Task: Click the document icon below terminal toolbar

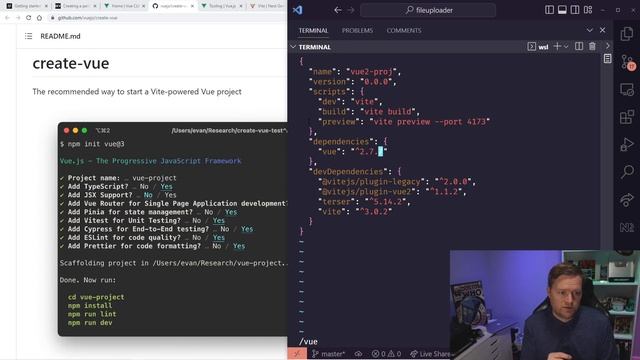Action: tap(607, 59)
